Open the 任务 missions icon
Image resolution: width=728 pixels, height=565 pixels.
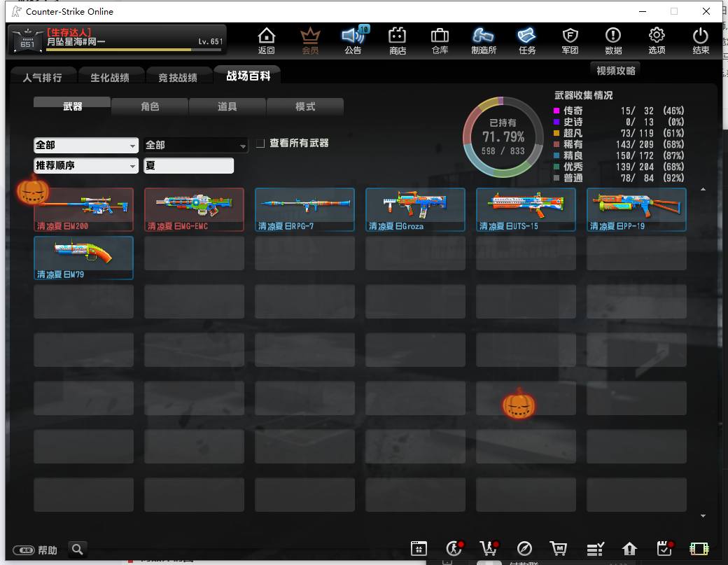pyautogui.click(x=527, y=40)
